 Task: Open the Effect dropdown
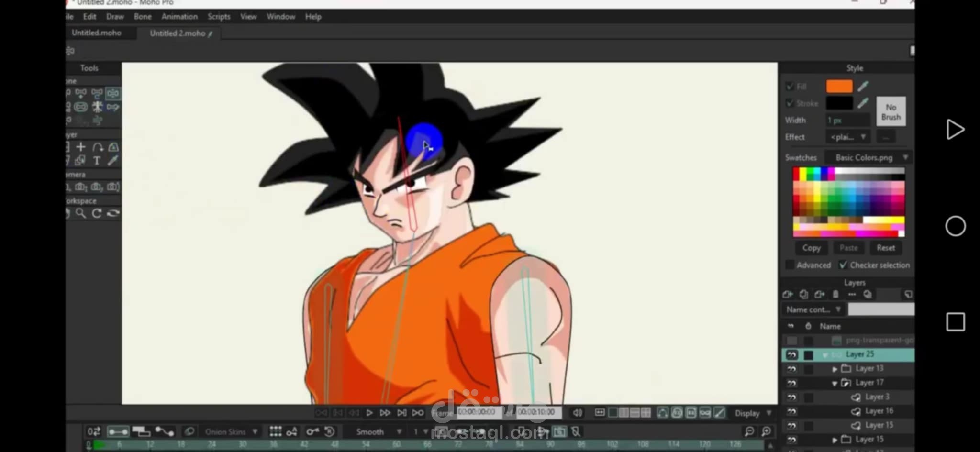pos(848,137)
